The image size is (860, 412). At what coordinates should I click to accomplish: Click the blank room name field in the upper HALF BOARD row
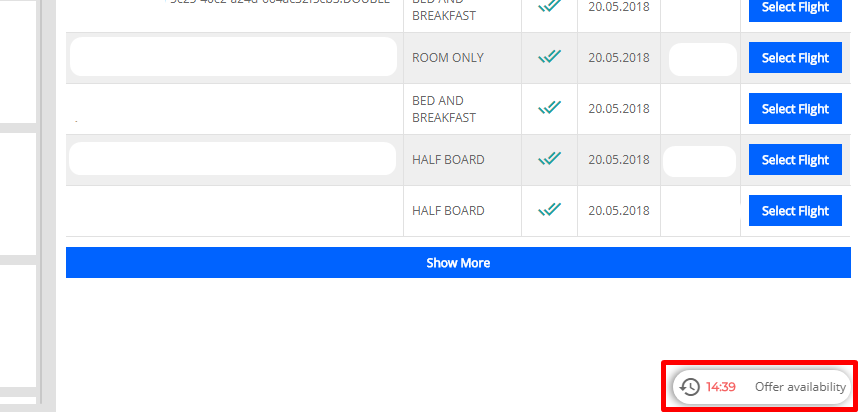click(x=233, y=159)
